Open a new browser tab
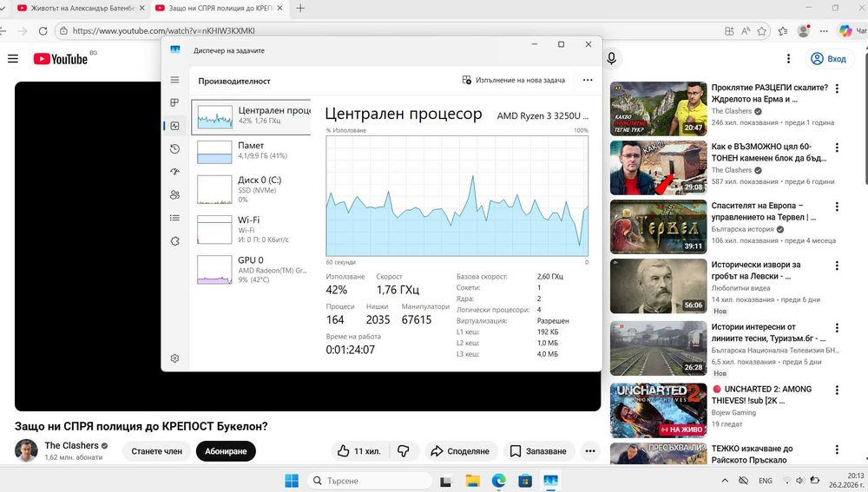868x492 pixels. (x=300, y=9)
